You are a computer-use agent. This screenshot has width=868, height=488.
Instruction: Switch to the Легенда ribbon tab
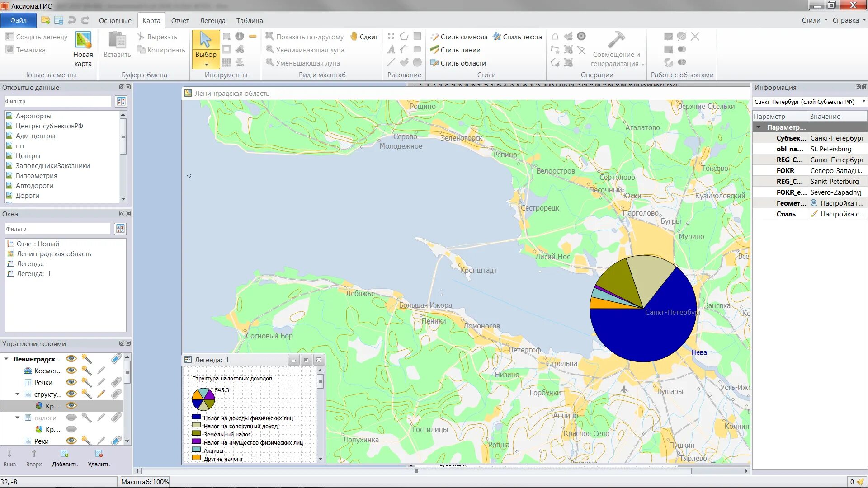click(212, 21)
